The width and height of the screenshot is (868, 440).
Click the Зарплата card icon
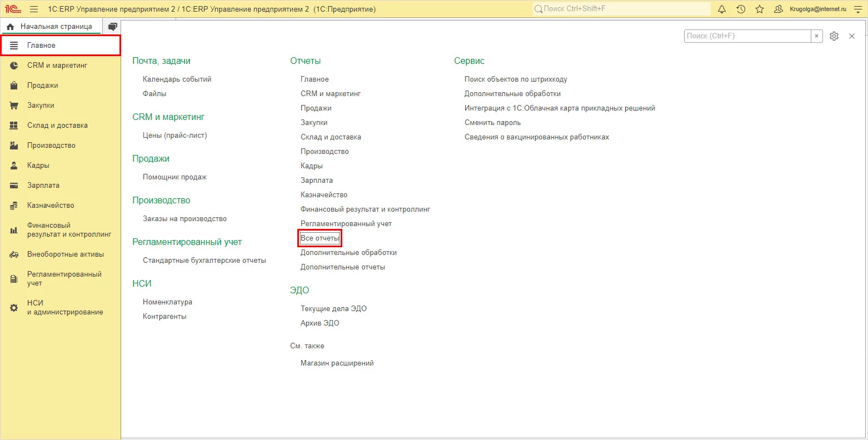tap(14, 186)
